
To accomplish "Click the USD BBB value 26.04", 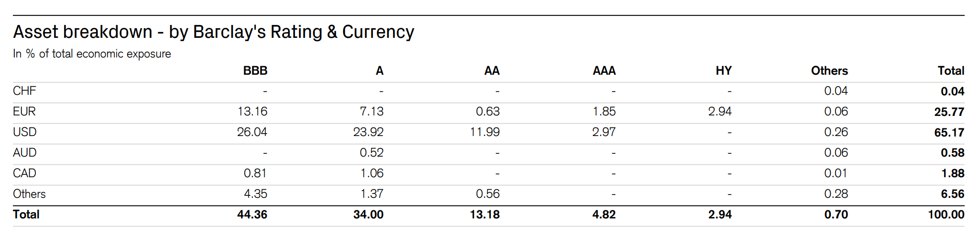I will pyautogui.click(x=252, y=132).
